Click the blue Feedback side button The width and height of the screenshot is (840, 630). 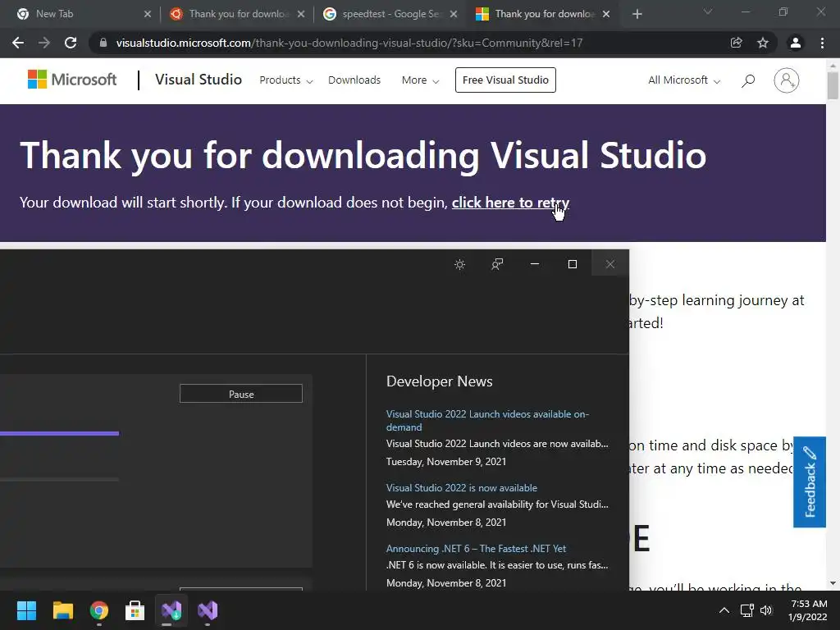coord(810,482)
